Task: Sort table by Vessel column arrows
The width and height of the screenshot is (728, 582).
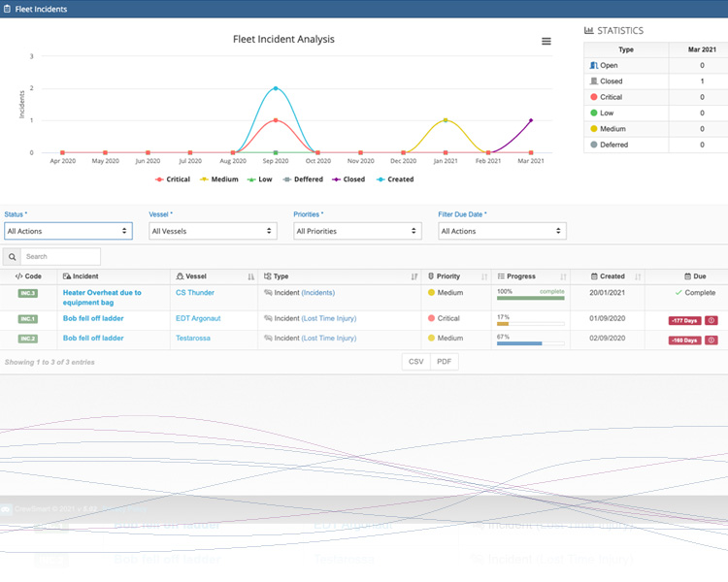Action: [250, 276]
